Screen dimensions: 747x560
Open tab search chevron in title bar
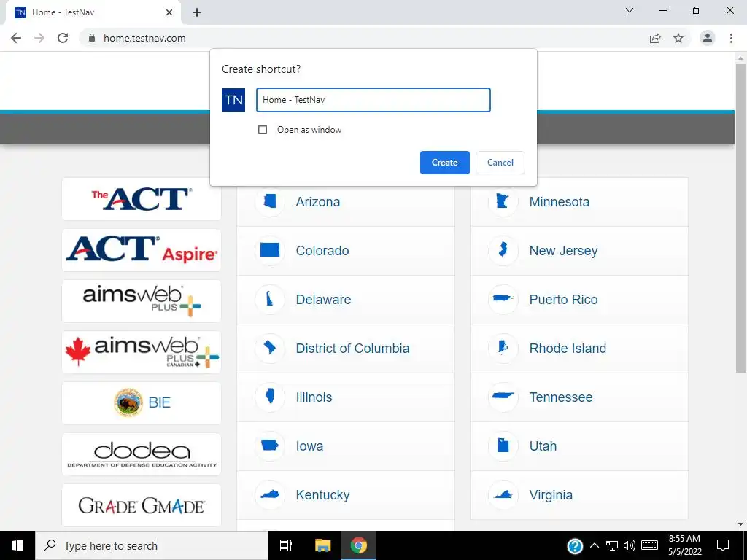click(x=630, y=10)
